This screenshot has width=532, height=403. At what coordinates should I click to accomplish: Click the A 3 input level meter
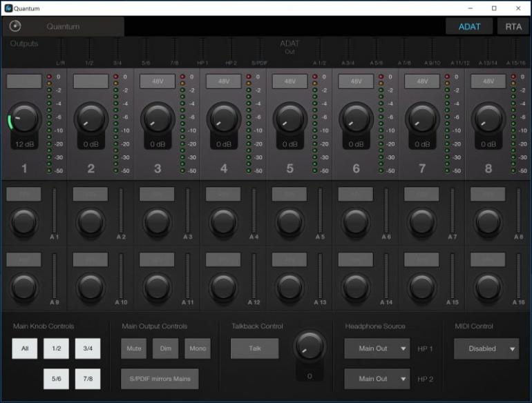tap(187, 210)
